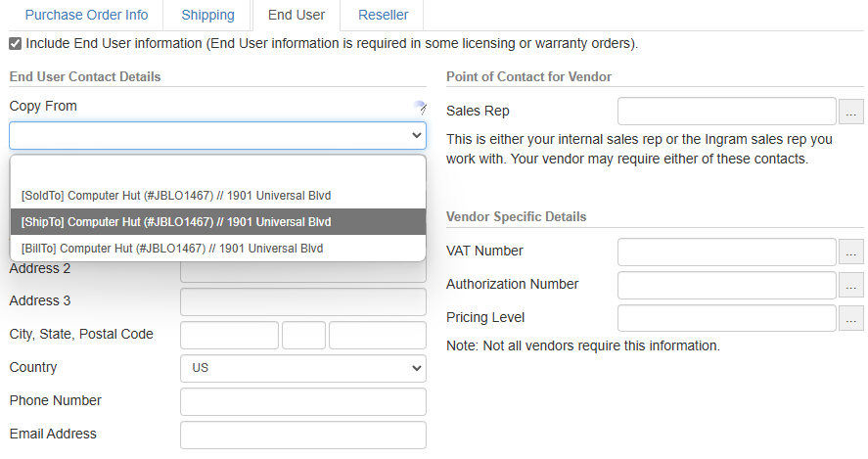Click the clear icon beside Copy From
The width and height of the screenshot is (868, 459).
tap(420, 108)
